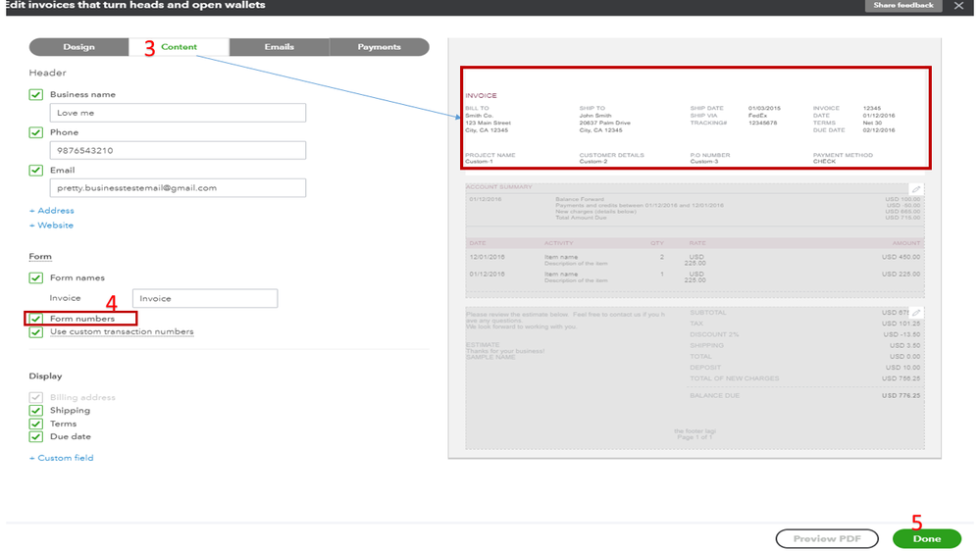Uncheck the Due date checkbox

35,436
